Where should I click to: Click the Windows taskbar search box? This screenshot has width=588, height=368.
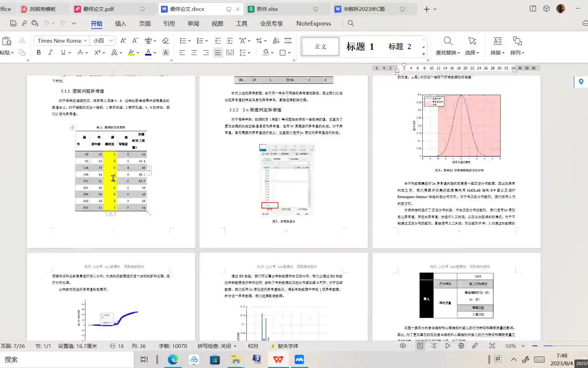(67, 359)
